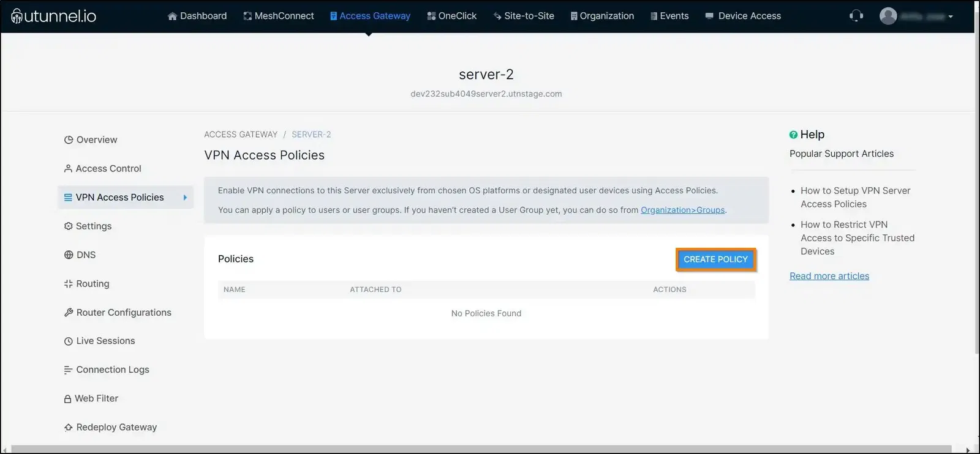The image size is (980, 454).
Task: Click the ACTIONS column header
Action: [x=669, y=289]
